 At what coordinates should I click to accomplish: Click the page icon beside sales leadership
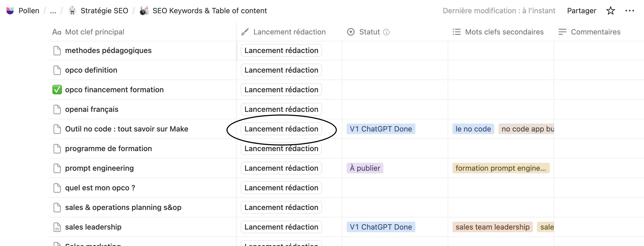(x=57, y=227)
